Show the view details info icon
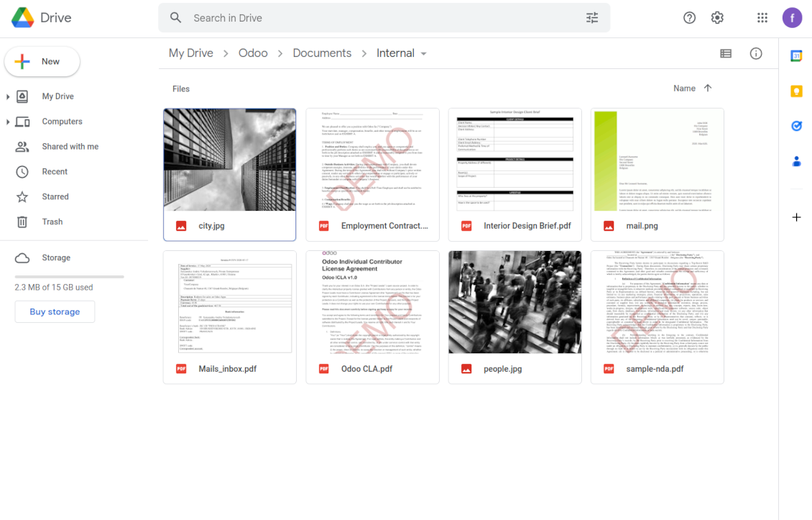This screenshot has height=520, width=812. pyautogui.click(x=756, y=53)
